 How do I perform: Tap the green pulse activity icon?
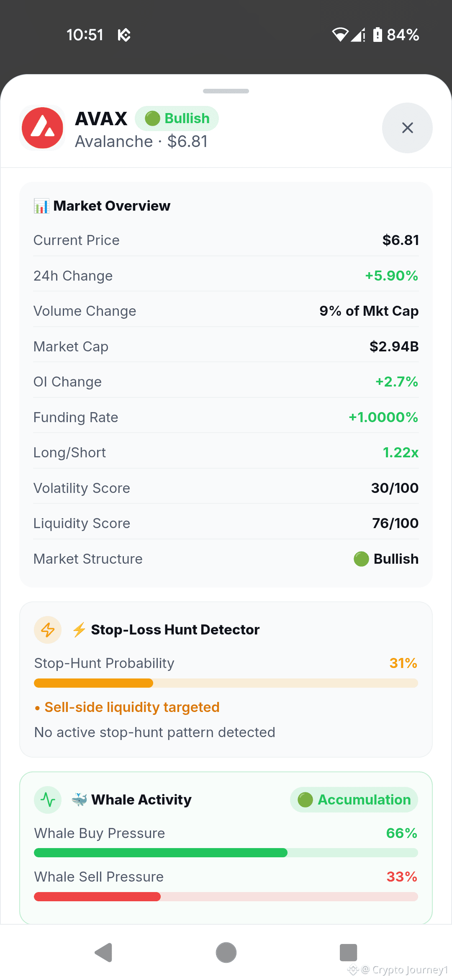pos(48,800)
